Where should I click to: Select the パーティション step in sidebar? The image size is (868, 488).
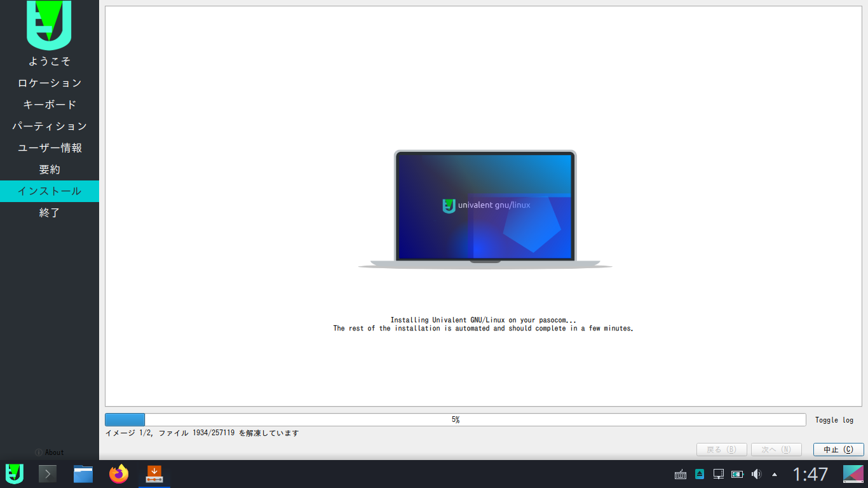click(x=50, y=126)
